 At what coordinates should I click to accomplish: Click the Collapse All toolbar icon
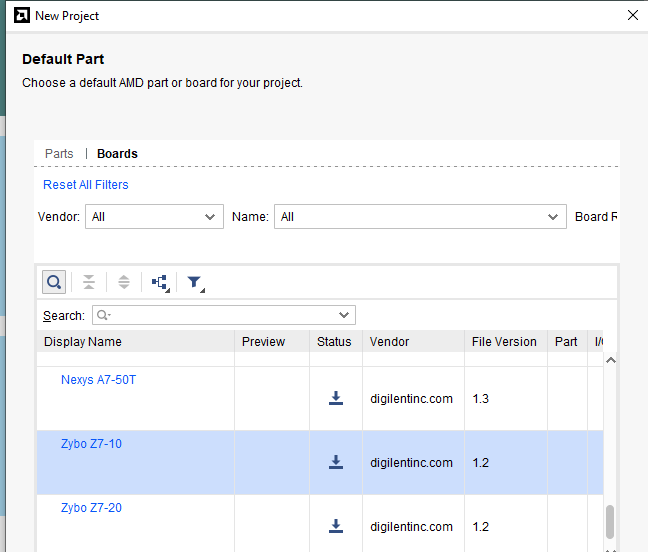click(x=89, y=283)
